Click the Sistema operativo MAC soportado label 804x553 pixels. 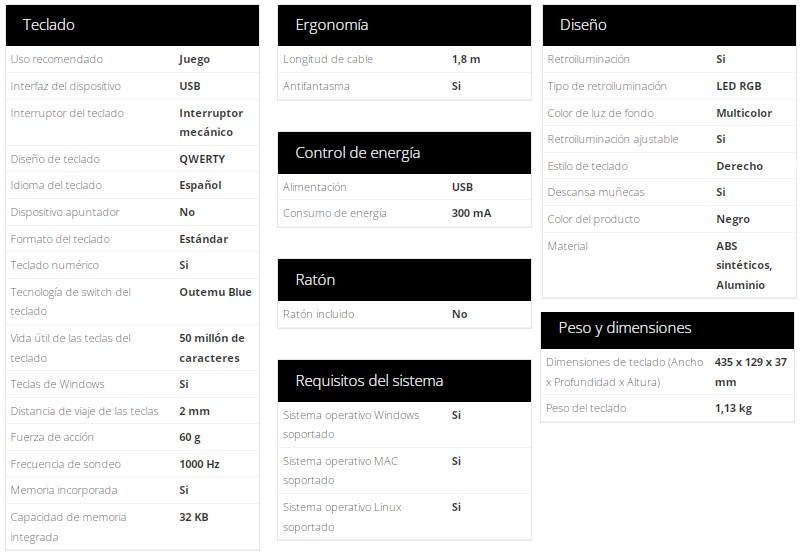(x=340, y=470)
